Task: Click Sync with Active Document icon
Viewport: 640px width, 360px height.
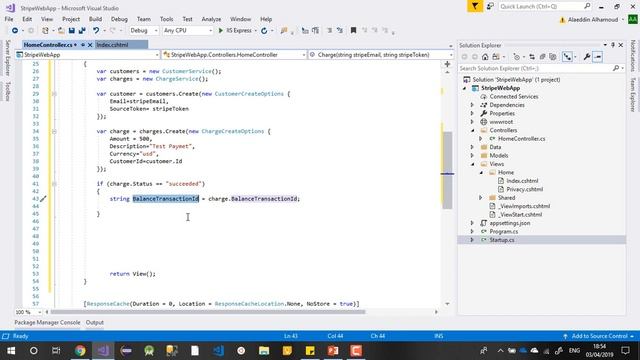Action: click(532, 57)
